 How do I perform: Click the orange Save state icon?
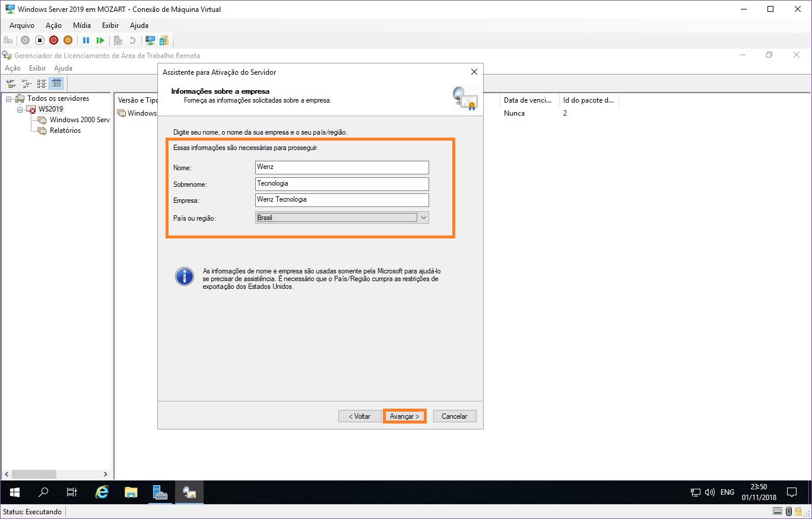(68, 40)
